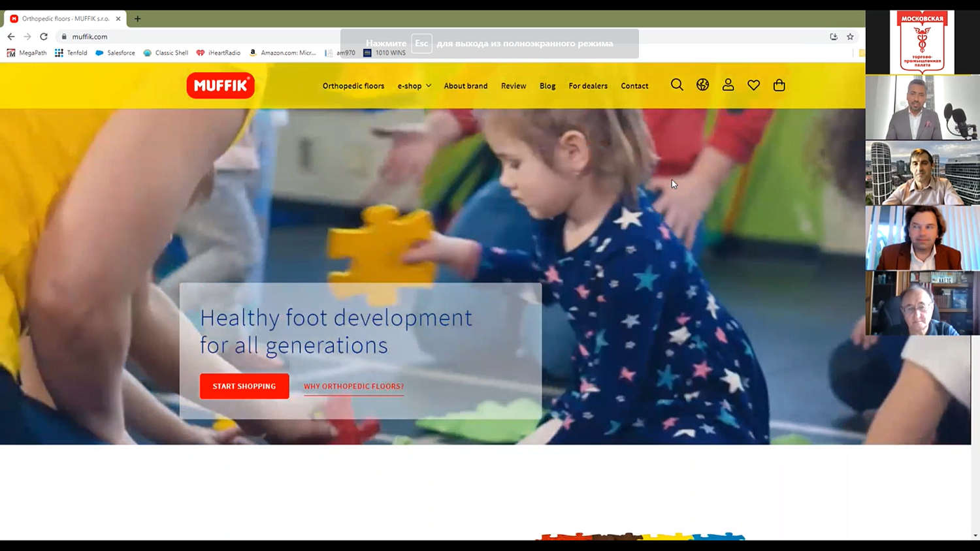The width and height of the screenshot is (980, 551).
Task: Open the Contact menu item
Action: click(x=634, y=86)
